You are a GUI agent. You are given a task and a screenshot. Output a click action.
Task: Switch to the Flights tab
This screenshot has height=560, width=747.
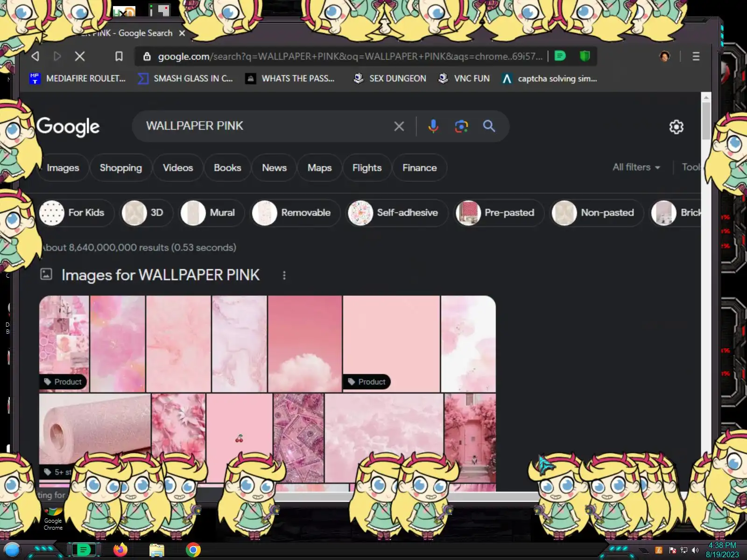coord(367,168)
